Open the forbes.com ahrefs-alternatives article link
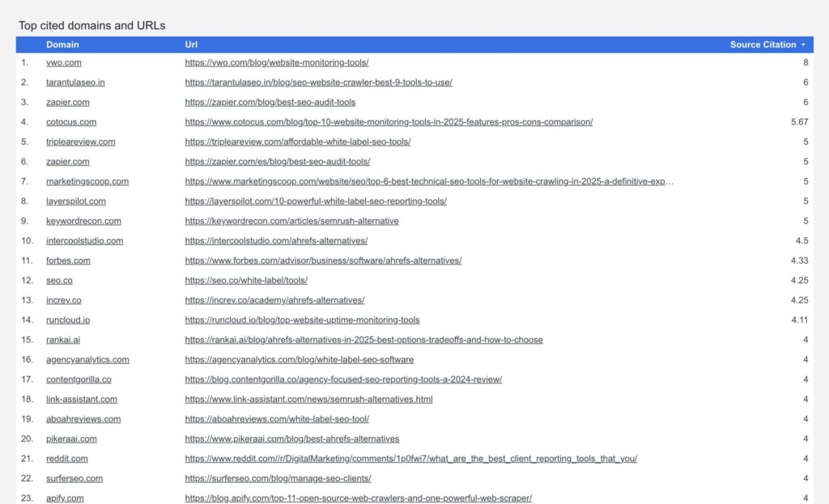Viewport: 829px width, 504px height. click(323, 260)
